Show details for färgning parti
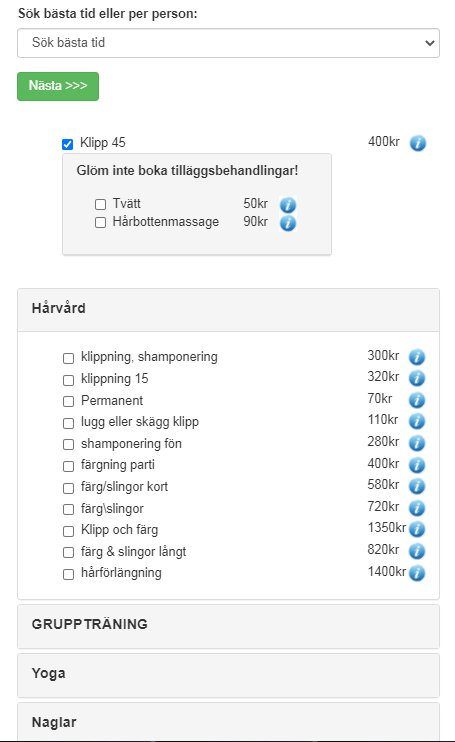Screen dimensions: 455x742 click(x=417, y=465)
